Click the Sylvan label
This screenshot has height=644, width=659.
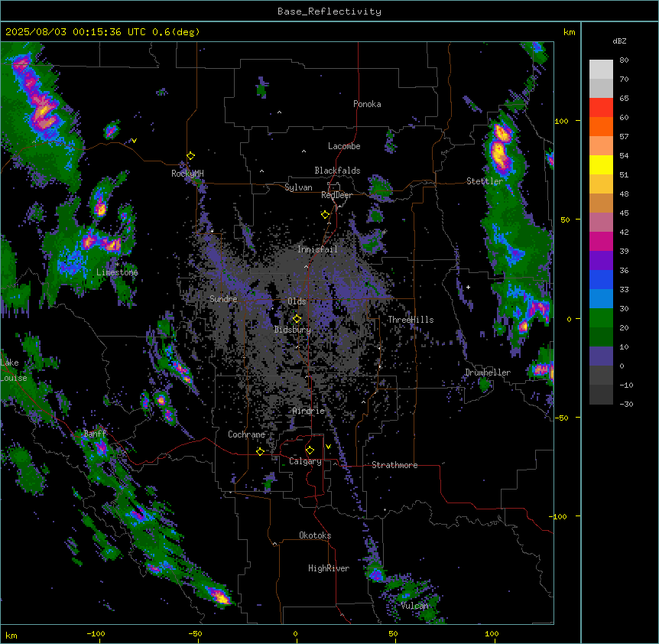pyautogui.click(x=298, y=187)
